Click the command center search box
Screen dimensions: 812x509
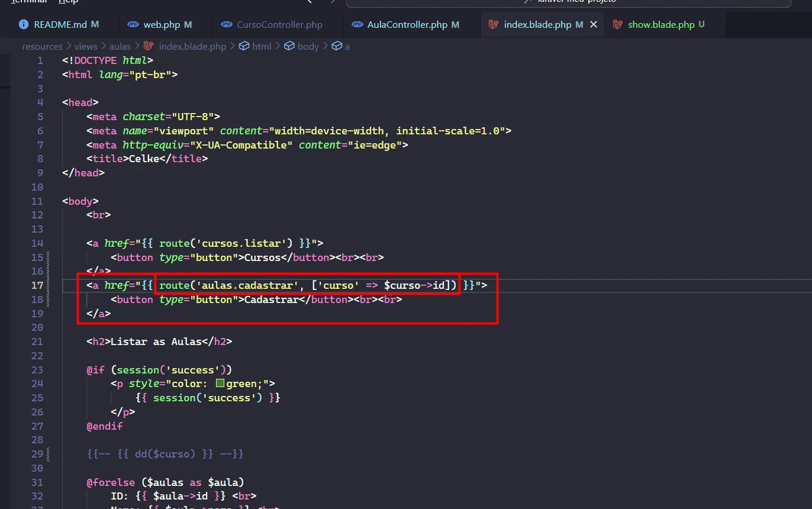click(568, 2)
